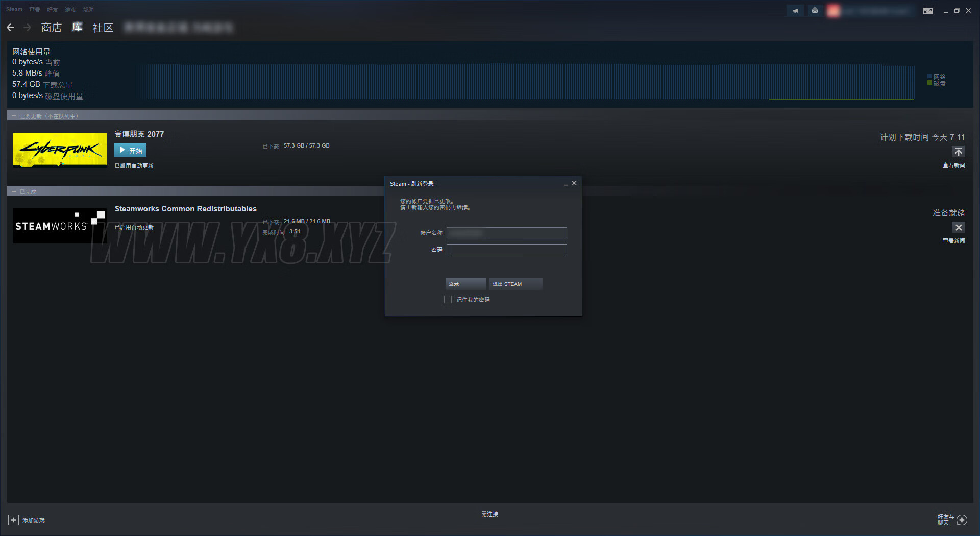Open the inbox envelope icon

point(815,10)
